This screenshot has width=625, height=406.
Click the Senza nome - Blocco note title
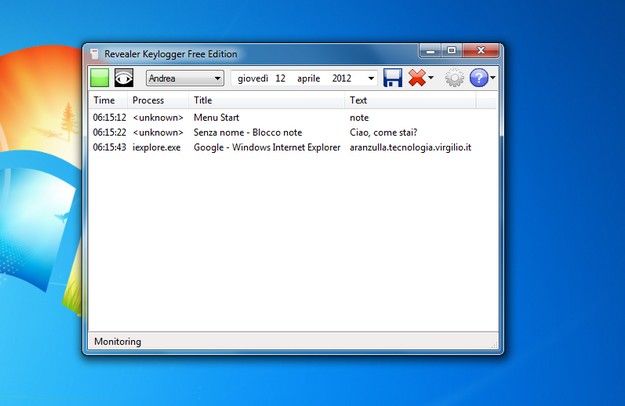pyautogui.click(x=248, y=132)
